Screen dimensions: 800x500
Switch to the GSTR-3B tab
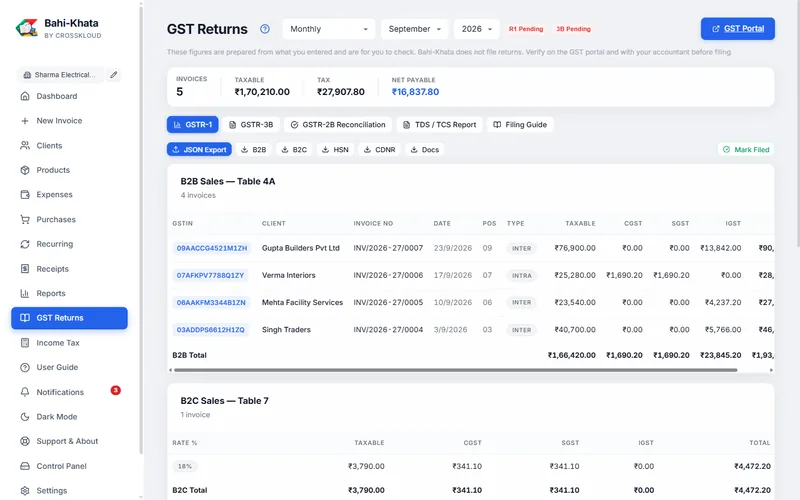point(251,124)
